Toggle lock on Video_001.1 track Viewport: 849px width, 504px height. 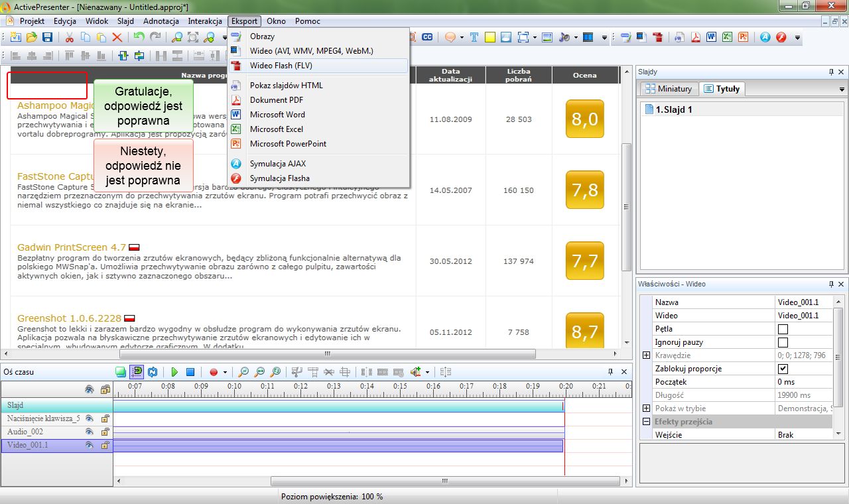pyautogui.click(x=105, y=446)
